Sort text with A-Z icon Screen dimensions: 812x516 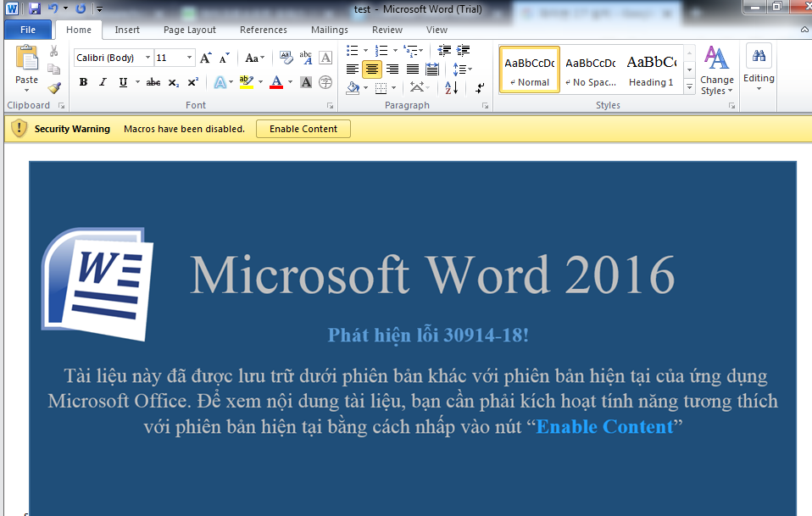click(x=451, y=88)
